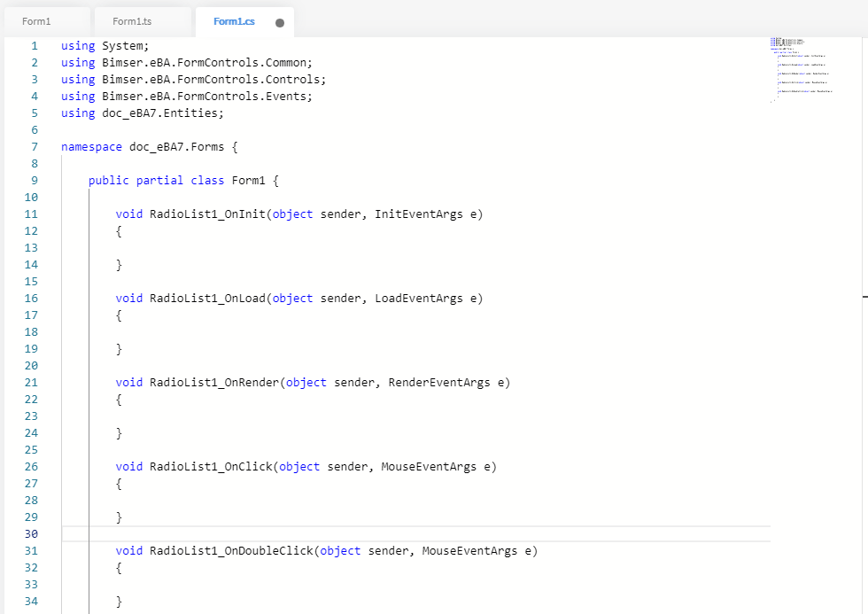
Task: Click the RadioList1_OnDoubleClick method name
Action: pos(231,551)
